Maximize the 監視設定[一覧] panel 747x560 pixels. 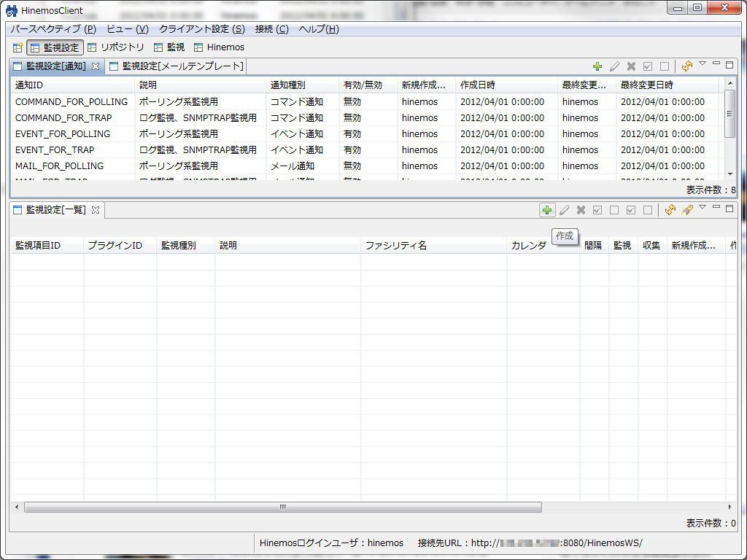click(729, 209)
